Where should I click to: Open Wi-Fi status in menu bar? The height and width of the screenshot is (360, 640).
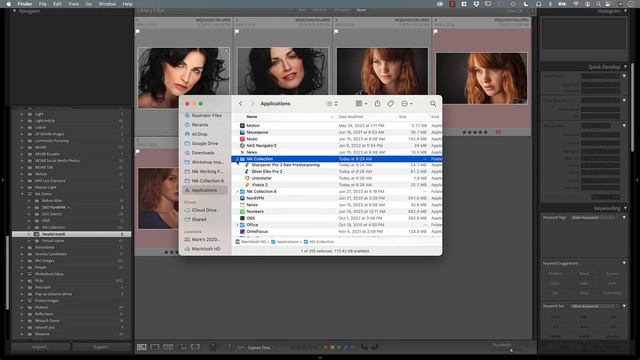coord(576,4)
